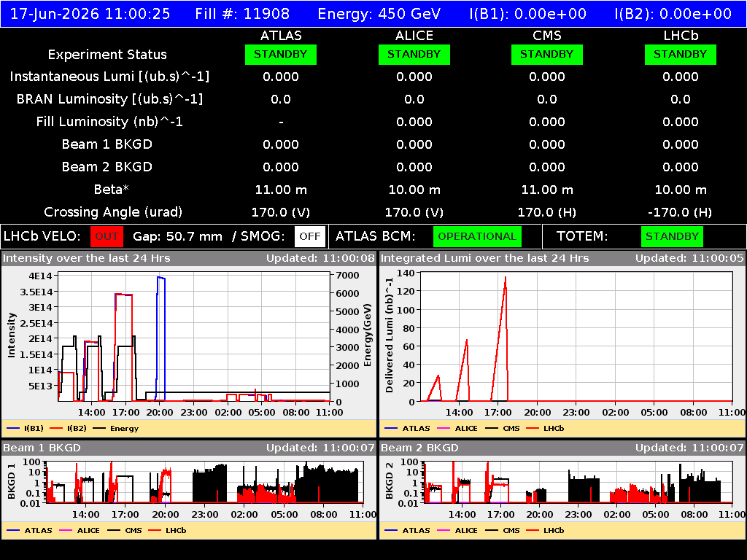The width and height of the screenshot is (747, 560).
Task: Click the Intensity y-axis label
Action: [12, 335]
